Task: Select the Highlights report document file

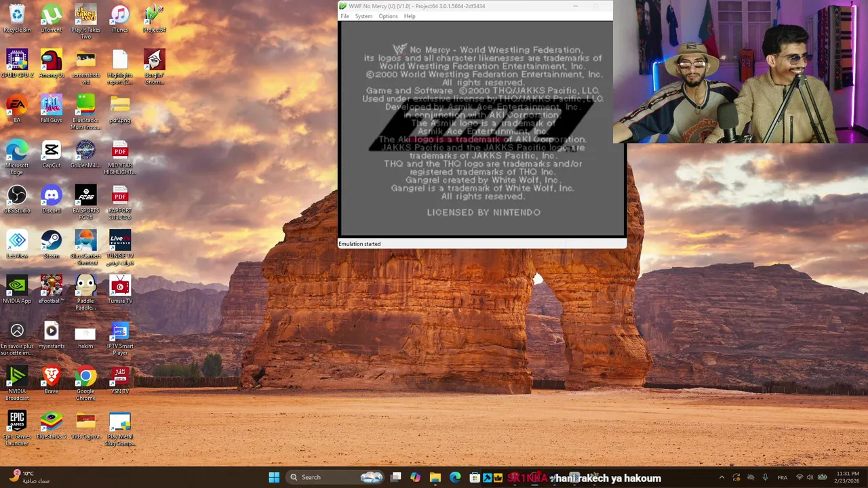Action: point(120,66)
